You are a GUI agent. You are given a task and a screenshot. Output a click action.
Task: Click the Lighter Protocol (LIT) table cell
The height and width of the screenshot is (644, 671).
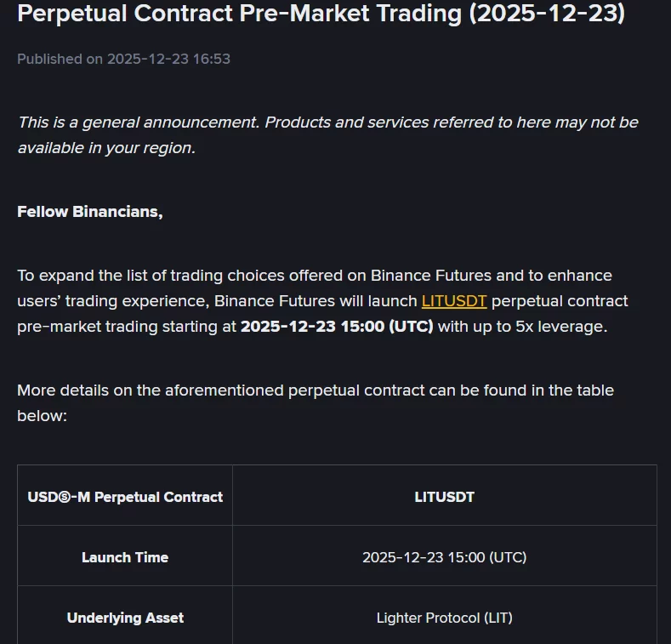click(x=444, y=618)
